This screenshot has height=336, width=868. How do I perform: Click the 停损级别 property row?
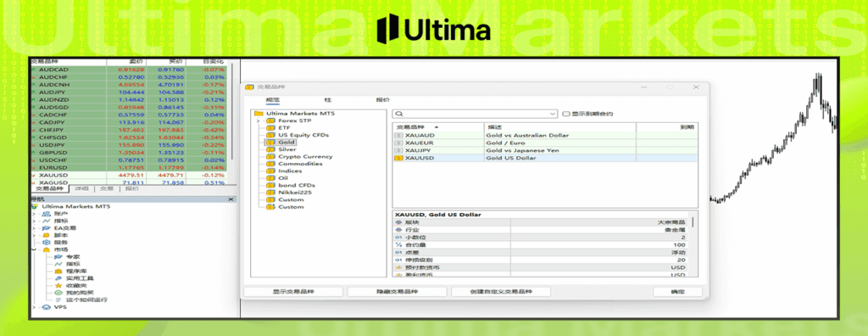(541, 260)
